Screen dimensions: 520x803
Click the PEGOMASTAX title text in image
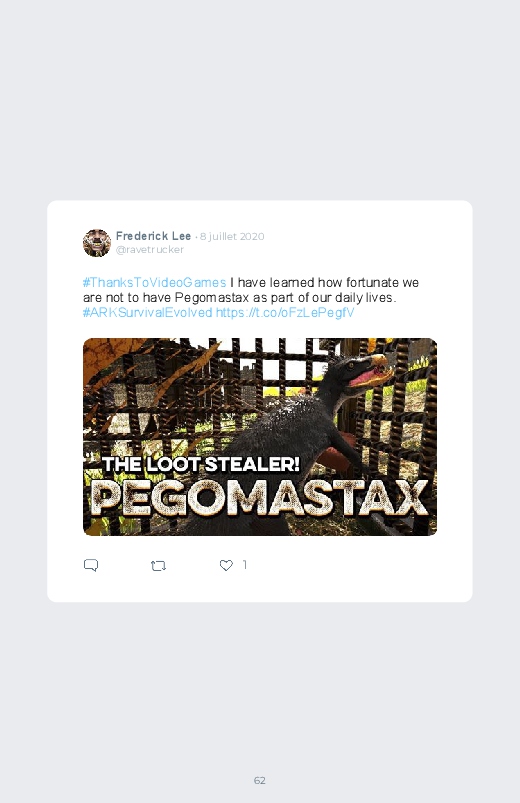[260, 498]
